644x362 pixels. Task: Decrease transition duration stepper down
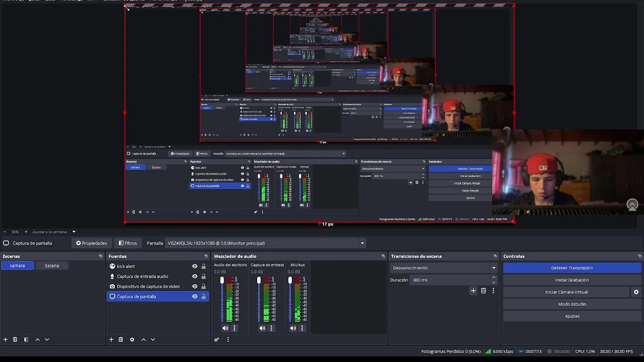point(494,283)
